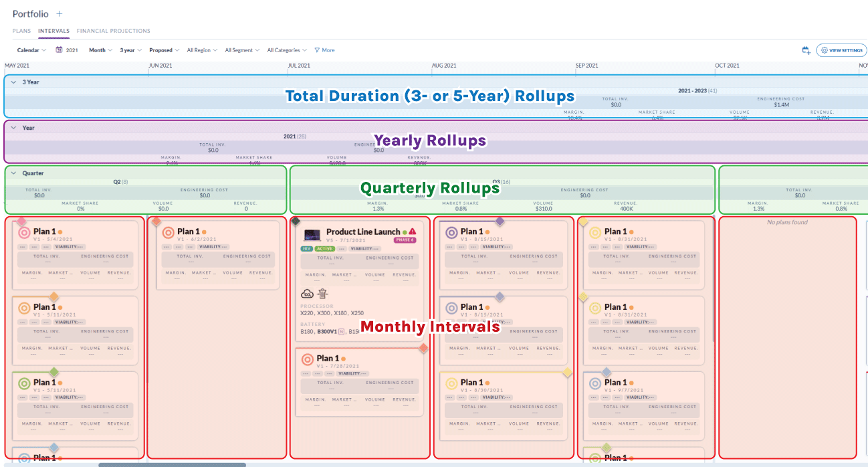Click the target icon of Plan 1 dated 7/28/2021
The width and height of the screenshot is (868, 467).
click(308, 359)
